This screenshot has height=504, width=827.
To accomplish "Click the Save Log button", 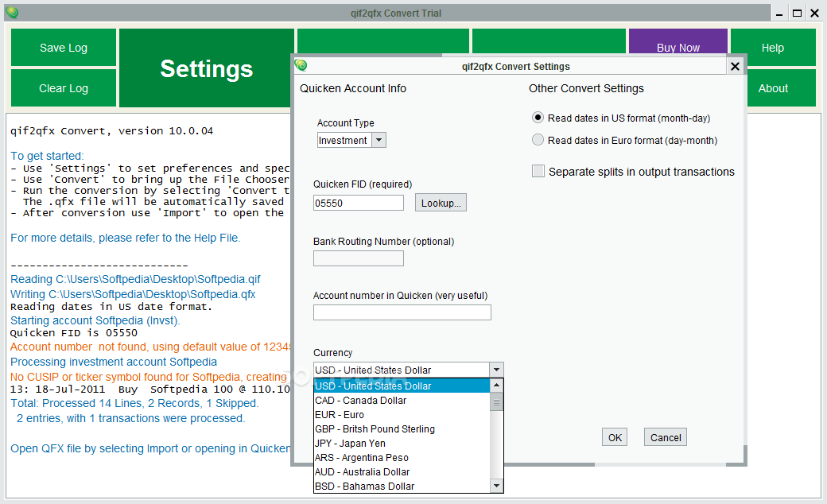I will tap(64, 48).
